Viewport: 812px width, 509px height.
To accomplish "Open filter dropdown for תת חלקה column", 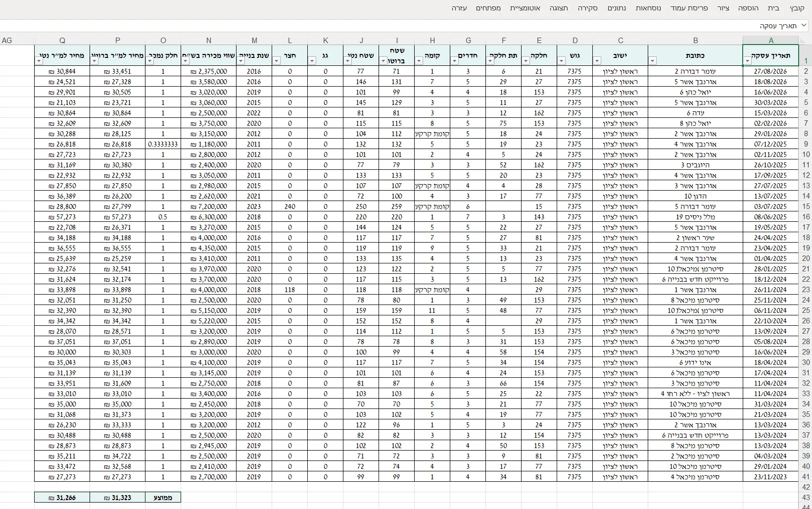I will coord(490,61).
